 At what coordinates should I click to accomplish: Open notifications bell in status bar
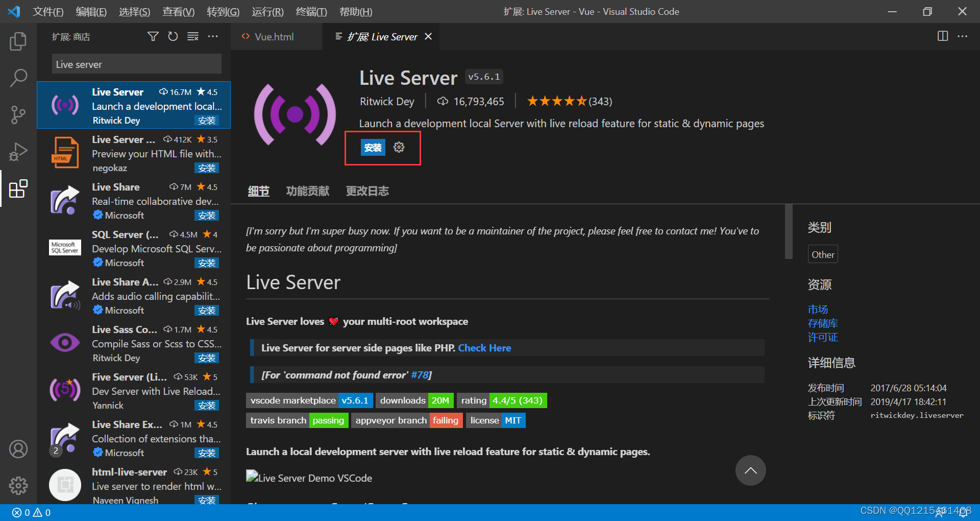pyautogui.click(x=963, y=513)
